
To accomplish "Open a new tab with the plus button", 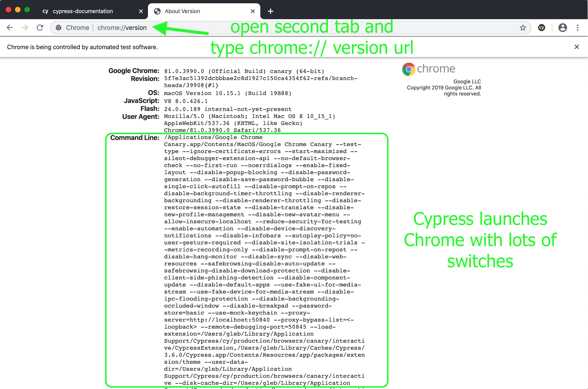I will tap(270, 11).
